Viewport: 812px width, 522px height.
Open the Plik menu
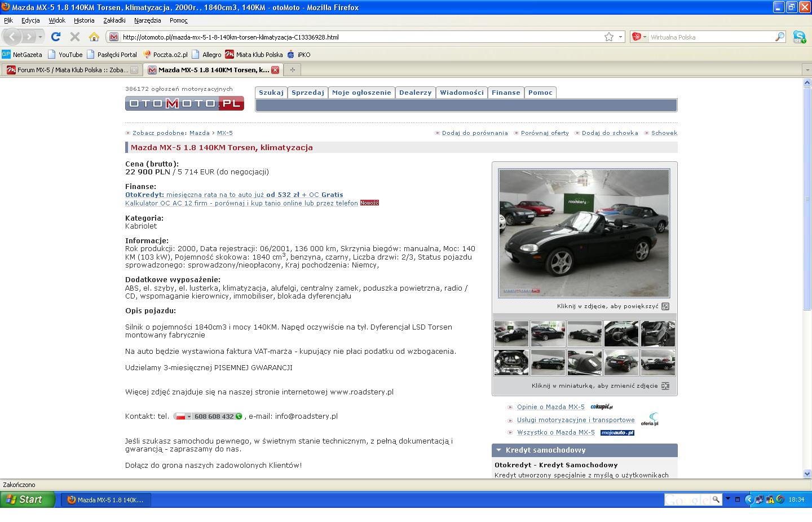tap(8, 20)
